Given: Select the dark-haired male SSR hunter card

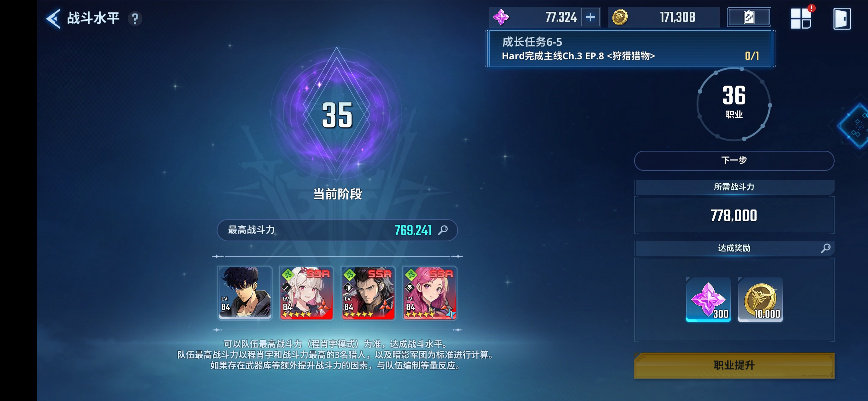Looking at the screenshot, I should (368, 293).
